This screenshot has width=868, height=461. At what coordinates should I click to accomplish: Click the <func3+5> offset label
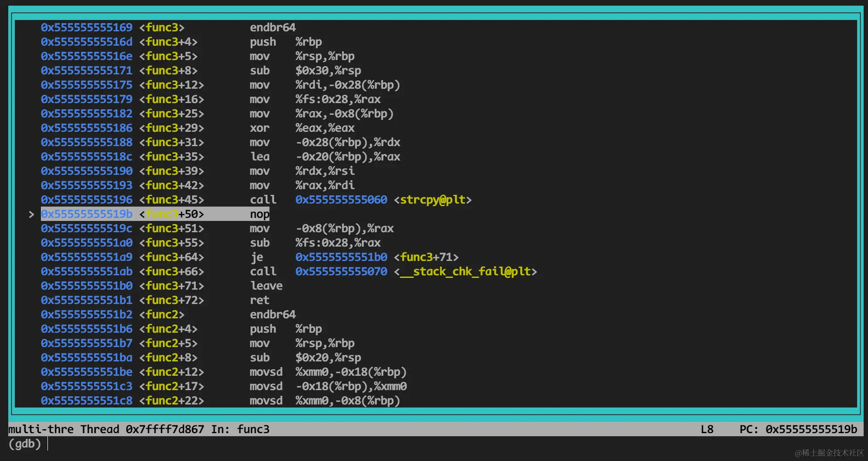[168, 56]
